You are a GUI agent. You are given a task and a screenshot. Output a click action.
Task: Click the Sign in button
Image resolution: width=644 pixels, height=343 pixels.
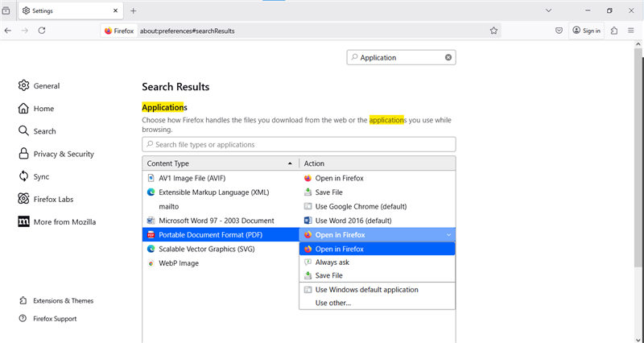coord(587,31)
